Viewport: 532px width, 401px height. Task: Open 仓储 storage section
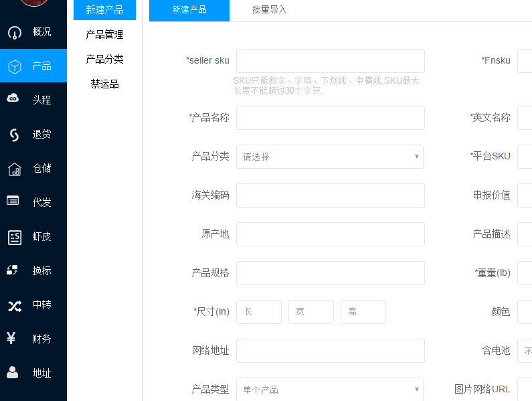pos(41,168)
